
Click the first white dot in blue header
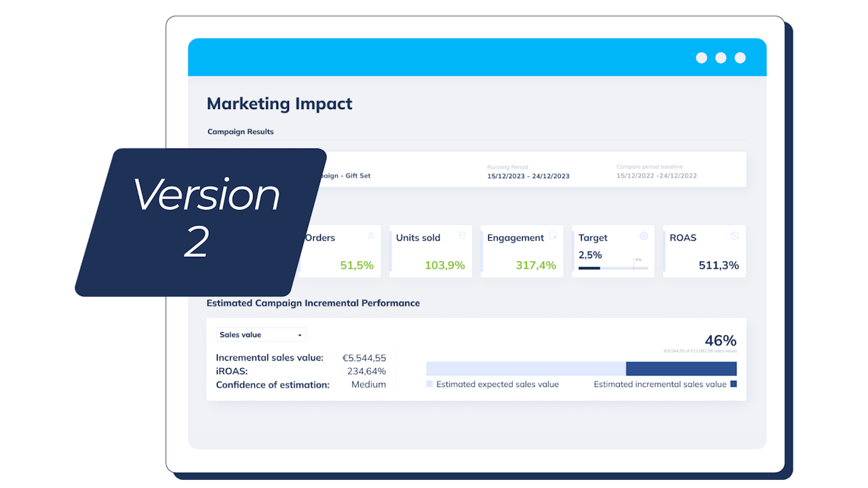point(702,58)
